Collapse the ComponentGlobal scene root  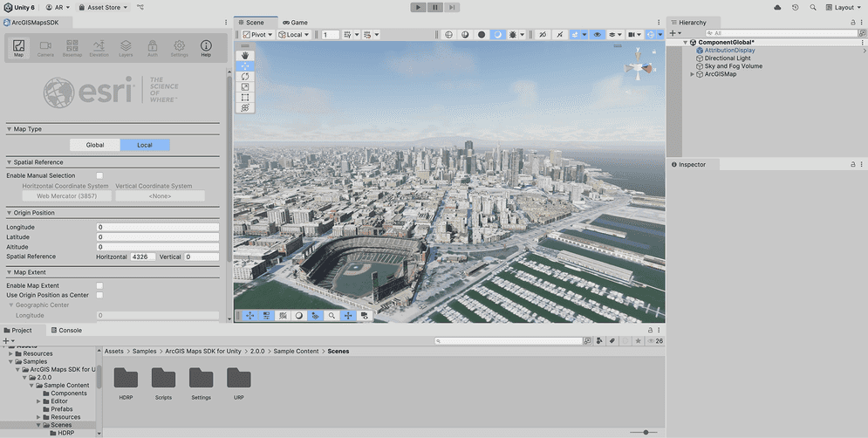click(686, 43)
